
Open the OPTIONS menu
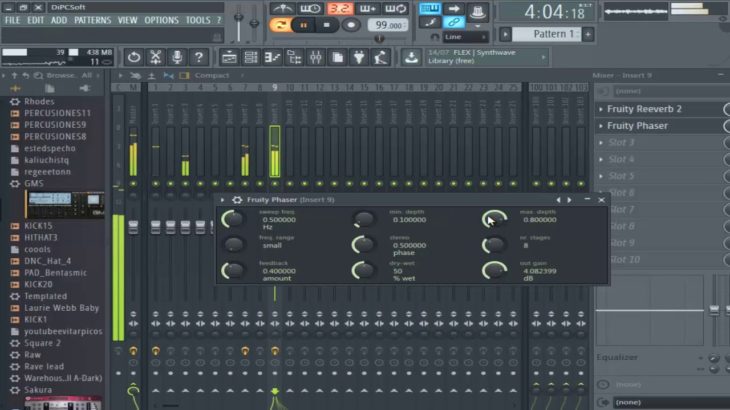[161, 20]
